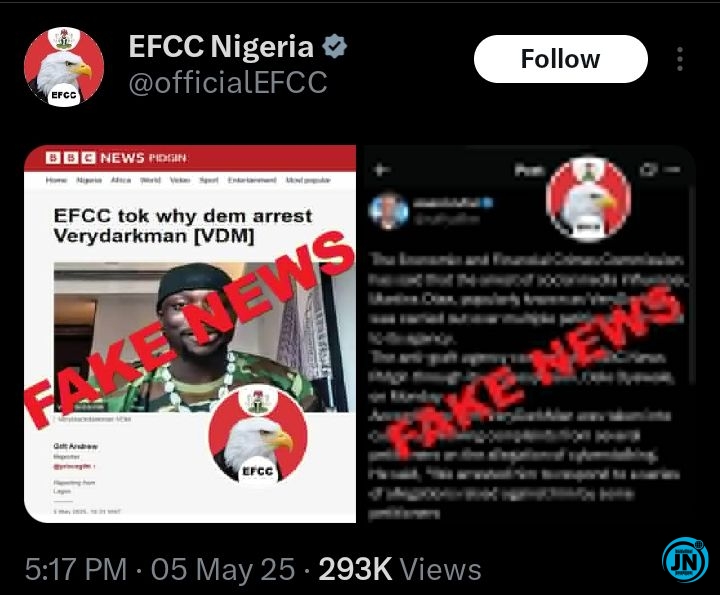Click the BBC logo in the left image
Image resolution: width=720 pixels, height=595 pixels.
(70, 158)
